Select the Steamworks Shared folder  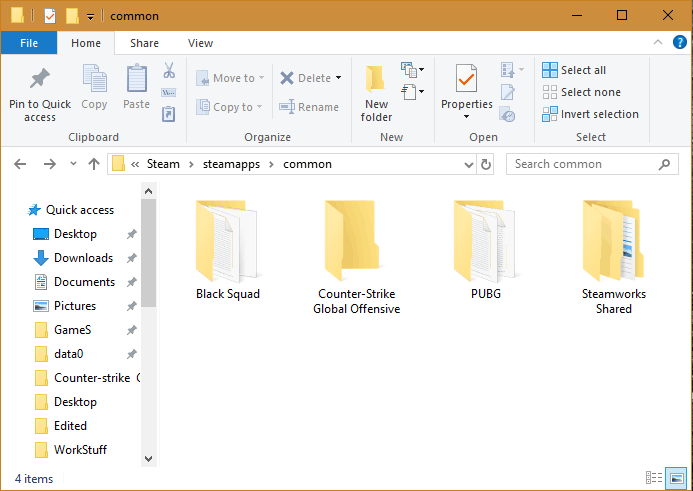613,257
